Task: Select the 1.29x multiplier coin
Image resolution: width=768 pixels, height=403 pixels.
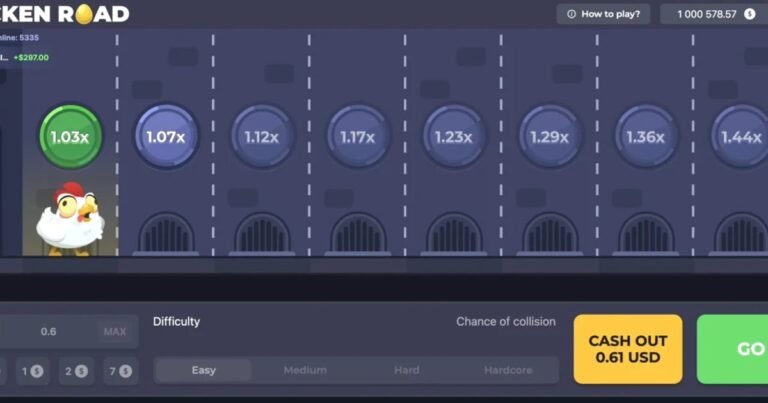Action: 549,137
